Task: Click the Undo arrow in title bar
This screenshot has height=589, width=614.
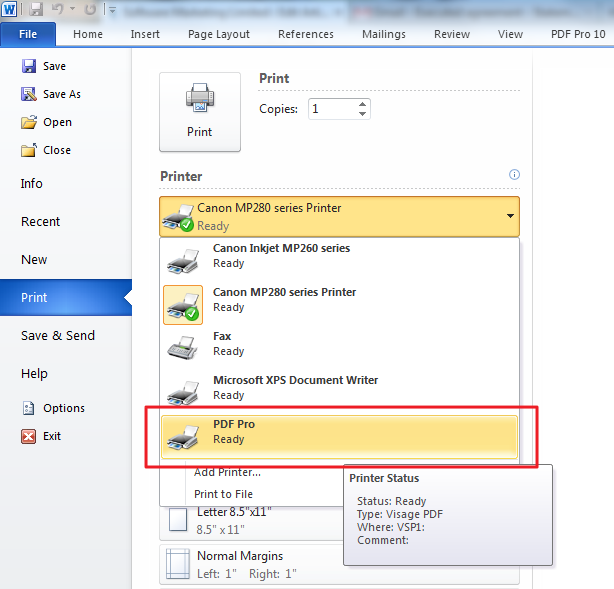Action: 60,10
